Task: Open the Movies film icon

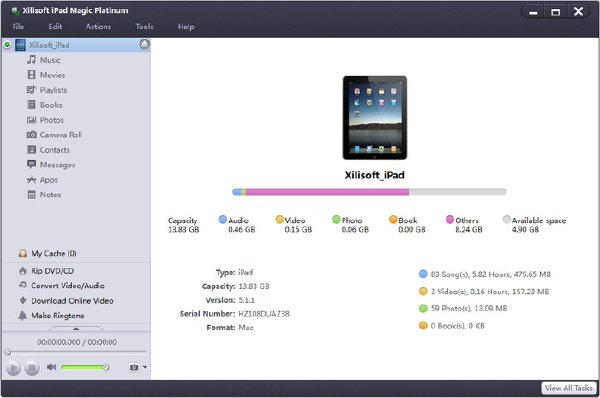Action: pos(32,75)
